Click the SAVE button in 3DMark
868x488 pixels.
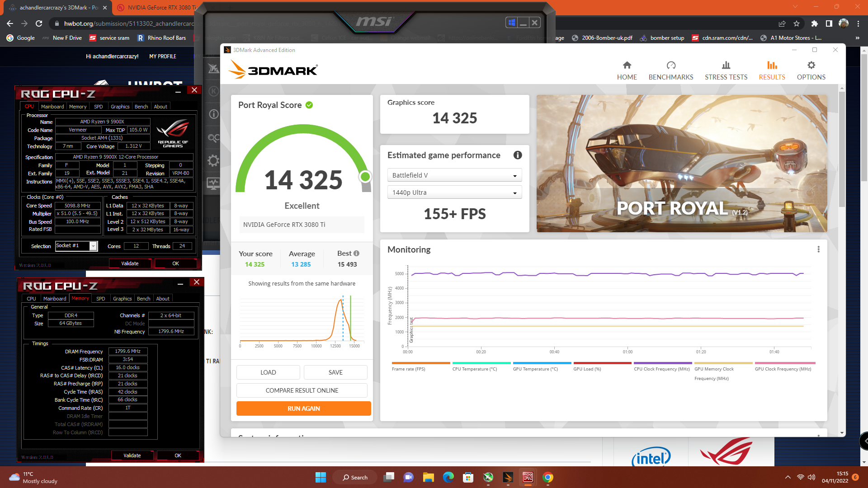335,372
